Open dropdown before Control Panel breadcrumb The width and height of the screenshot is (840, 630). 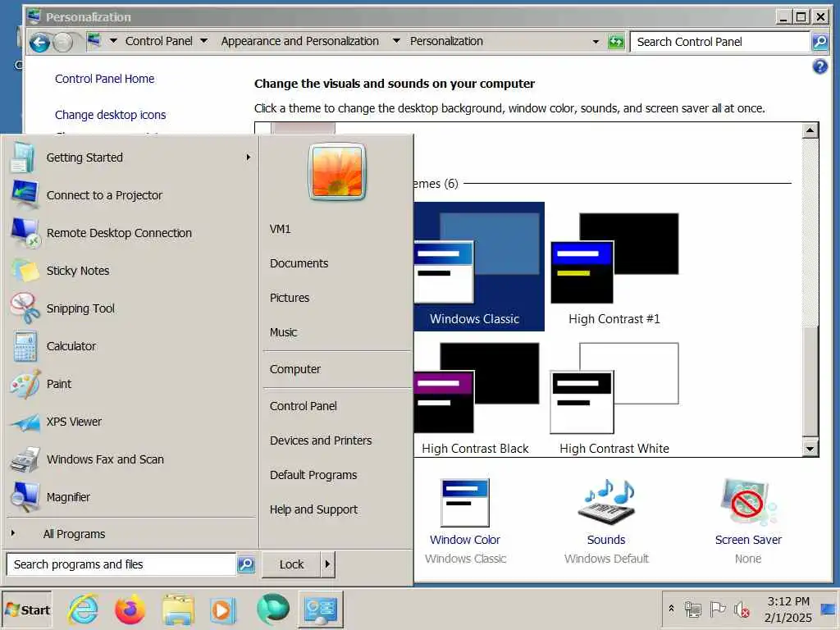coord(113,41)
